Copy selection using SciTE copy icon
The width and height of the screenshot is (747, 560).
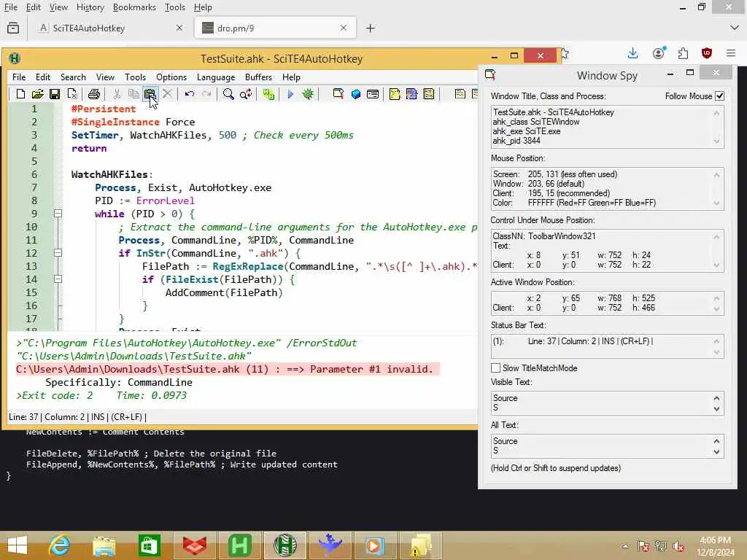click(134, 94)
